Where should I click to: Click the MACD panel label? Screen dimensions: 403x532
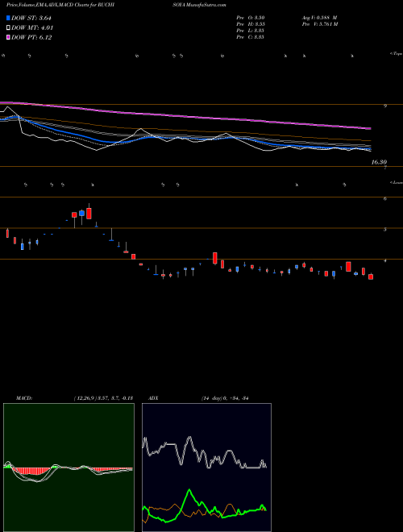click(23, 398)
